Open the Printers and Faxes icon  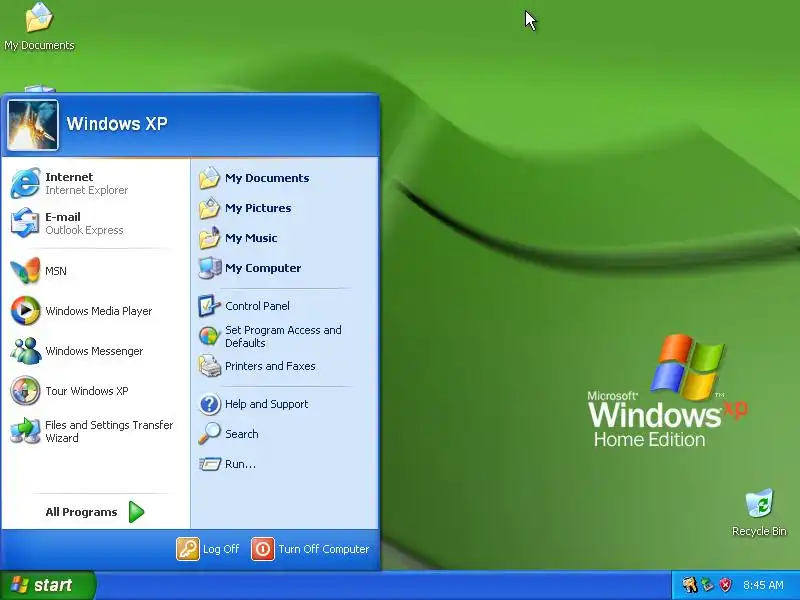point(209,366)
